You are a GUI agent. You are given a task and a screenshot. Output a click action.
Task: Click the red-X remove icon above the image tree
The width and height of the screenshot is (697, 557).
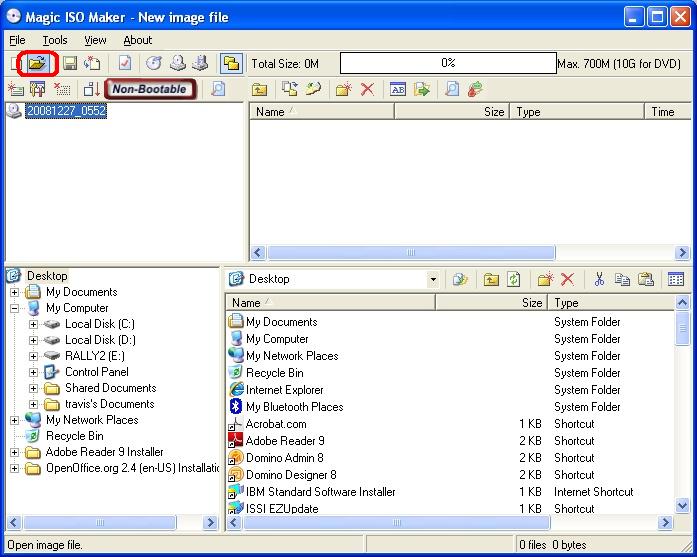coord(62,89)
